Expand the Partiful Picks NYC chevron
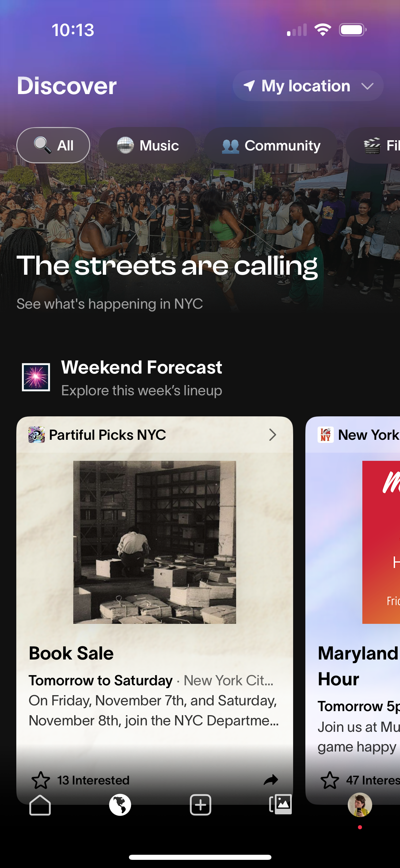Viewport: 400px width, 868px height. point(272,435)
